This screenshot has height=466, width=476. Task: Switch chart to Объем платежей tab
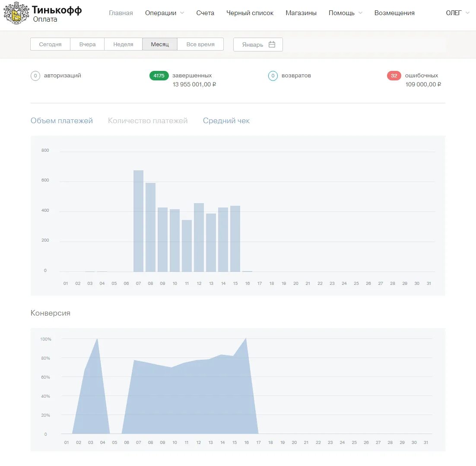pyautogui.click(x=62, y=121)
